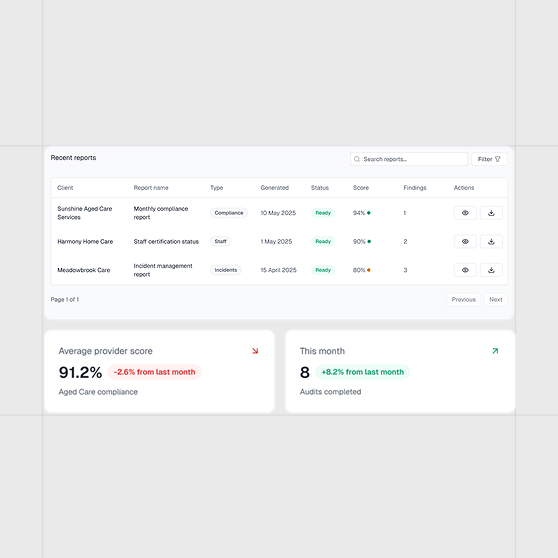Click into the Search reports field

point(409,159)
